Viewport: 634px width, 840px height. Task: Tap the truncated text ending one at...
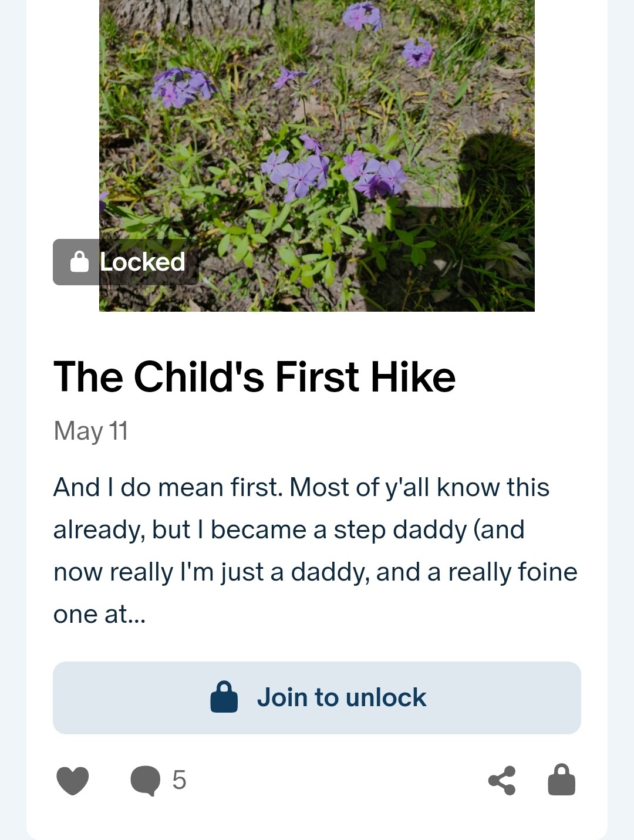pos(99,615)
